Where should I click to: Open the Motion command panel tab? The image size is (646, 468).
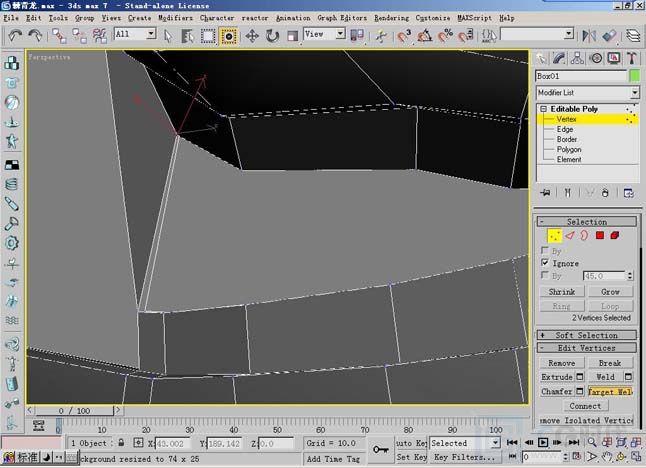click(x=596, y=58)
